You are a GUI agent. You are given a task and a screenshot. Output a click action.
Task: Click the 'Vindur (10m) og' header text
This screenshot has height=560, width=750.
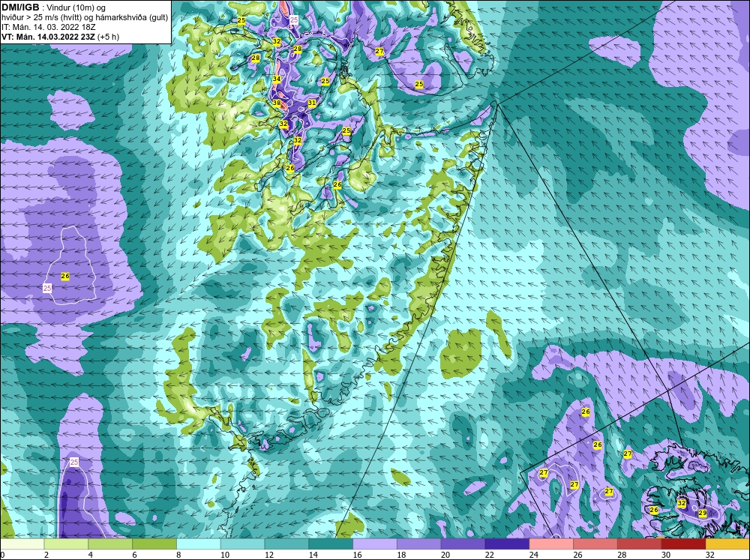coord(77,8)
